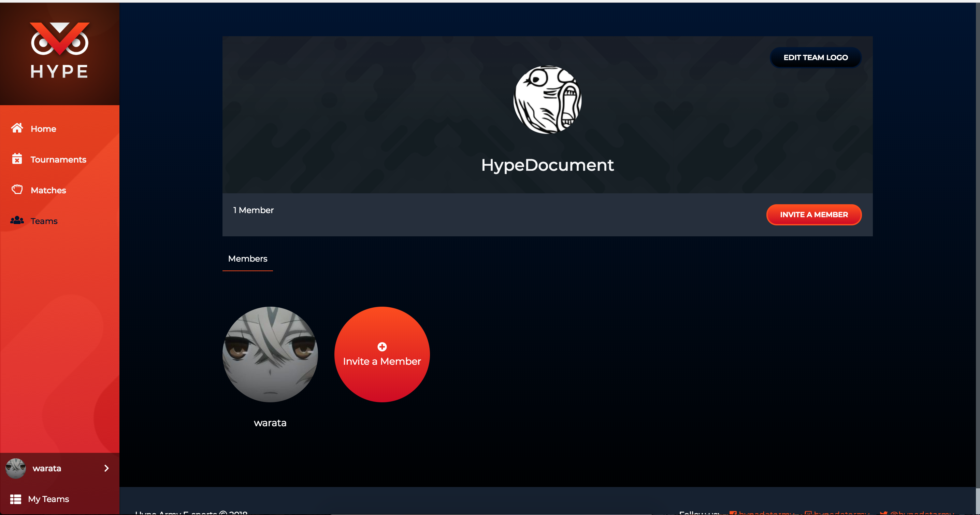Click the Teams people icon
Viewport: 980px width, 515px height.
pyautogui.click(x=17, y=220)
